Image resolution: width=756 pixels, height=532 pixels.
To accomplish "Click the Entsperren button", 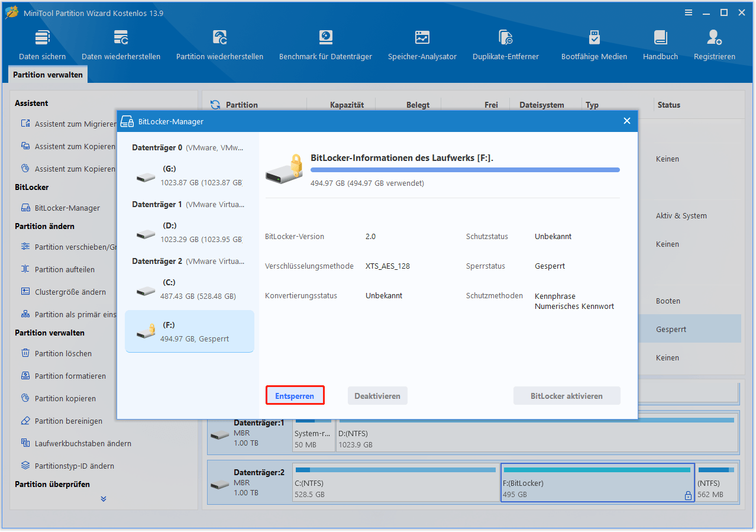I will tap(295, 396).
